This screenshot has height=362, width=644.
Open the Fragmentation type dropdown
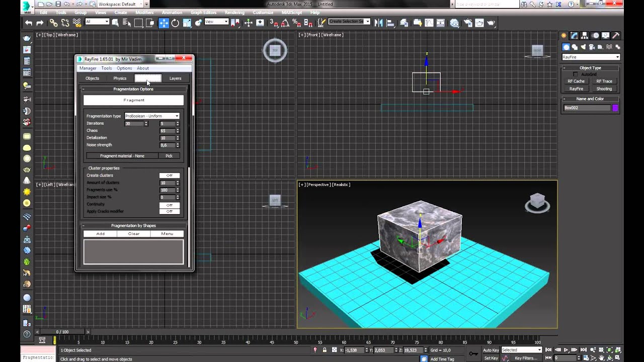coord(151,116)
